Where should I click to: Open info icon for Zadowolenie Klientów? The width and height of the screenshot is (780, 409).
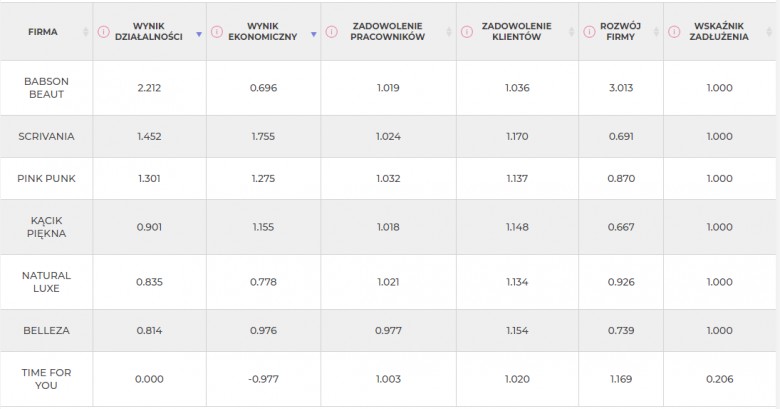tap(467, 32)
